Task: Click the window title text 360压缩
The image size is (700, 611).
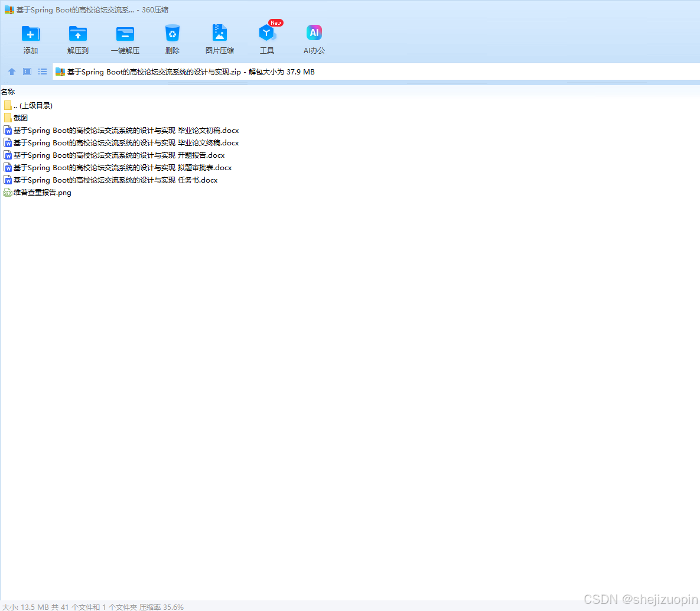Action: coord(155,10)
